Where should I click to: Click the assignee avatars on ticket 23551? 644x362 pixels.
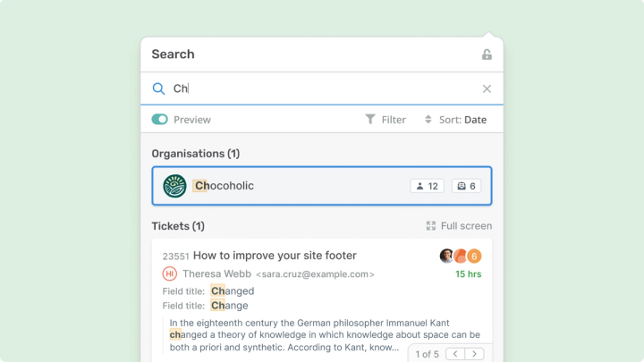click(x=453, y=257)
